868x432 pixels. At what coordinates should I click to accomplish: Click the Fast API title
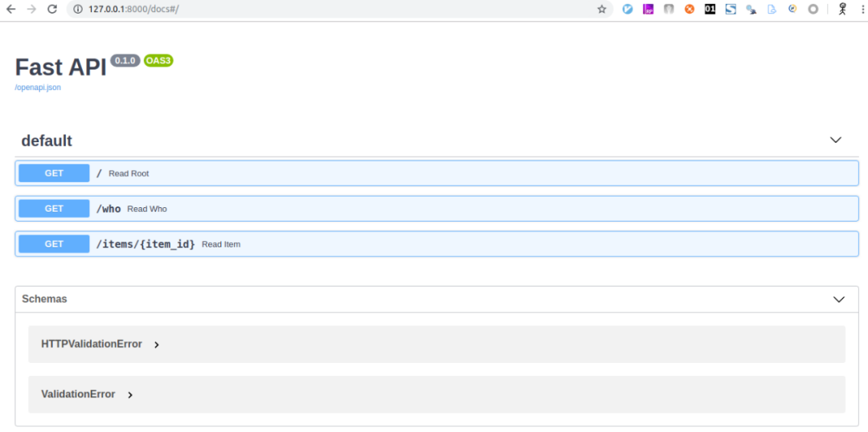tap(60, 67)
